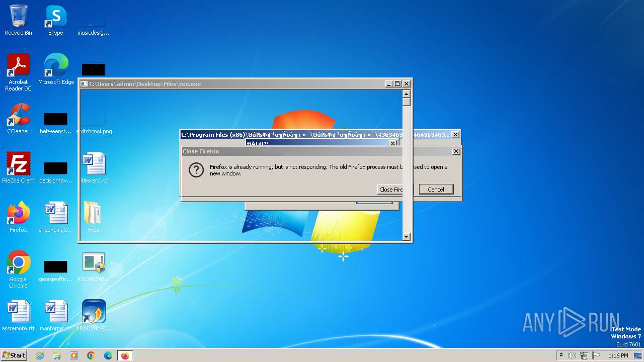Viewport: 644px width, 362px height.
Task: Click the reo.exe console system menu icon
Action: 84,84
